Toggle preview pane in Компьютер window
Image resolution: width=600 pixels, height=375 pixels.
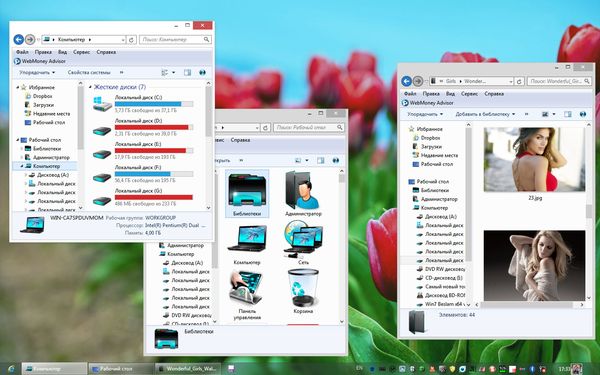point(187,72)
